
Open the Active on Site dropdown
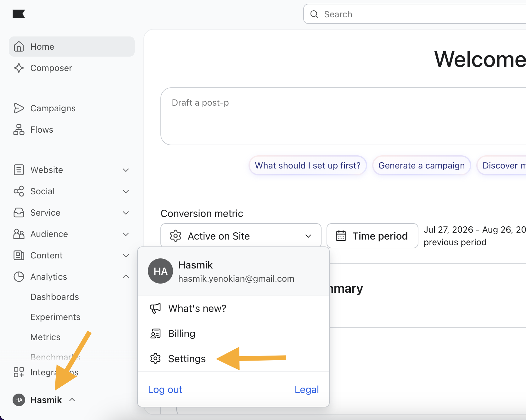(241, 236)
